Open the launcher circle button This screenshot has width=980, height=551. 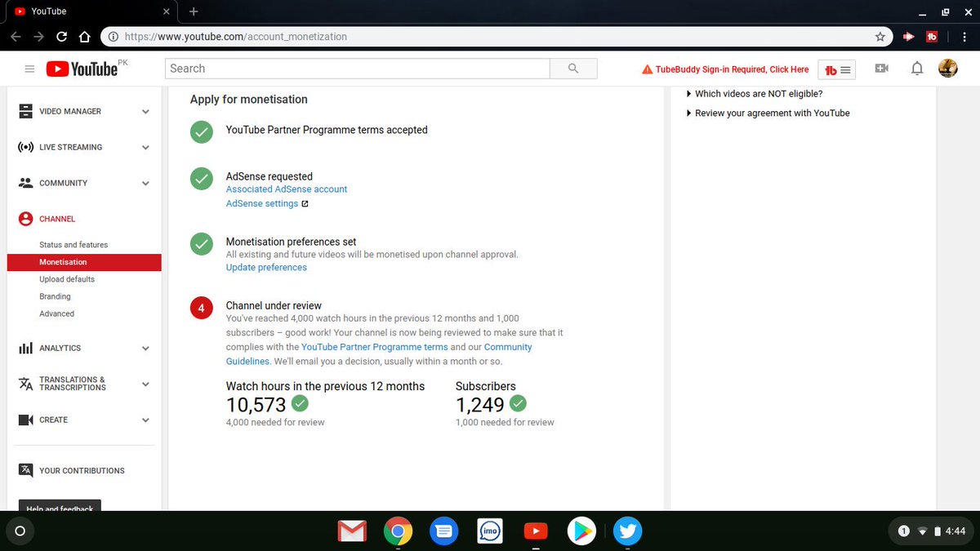click(x=20, y=531)
